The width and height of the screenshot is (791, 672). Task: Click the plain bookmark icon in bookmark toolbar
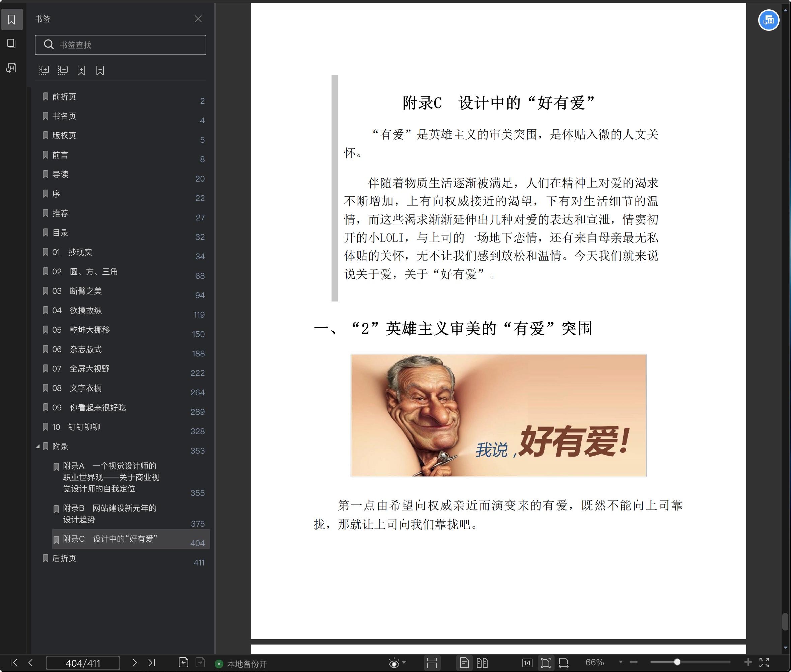(x=100, y=70)
